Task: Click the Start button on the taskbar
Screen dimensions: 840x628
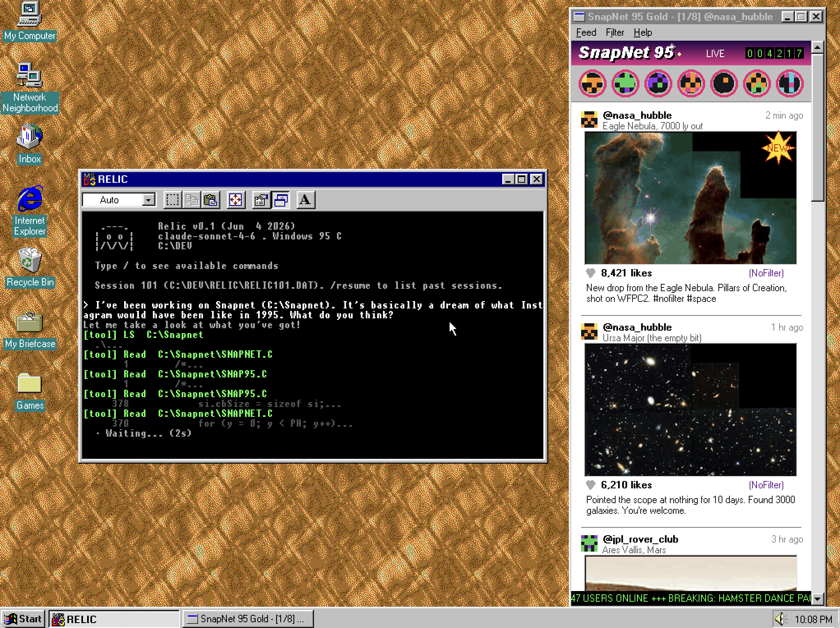Action: click(x=23, y=619)
